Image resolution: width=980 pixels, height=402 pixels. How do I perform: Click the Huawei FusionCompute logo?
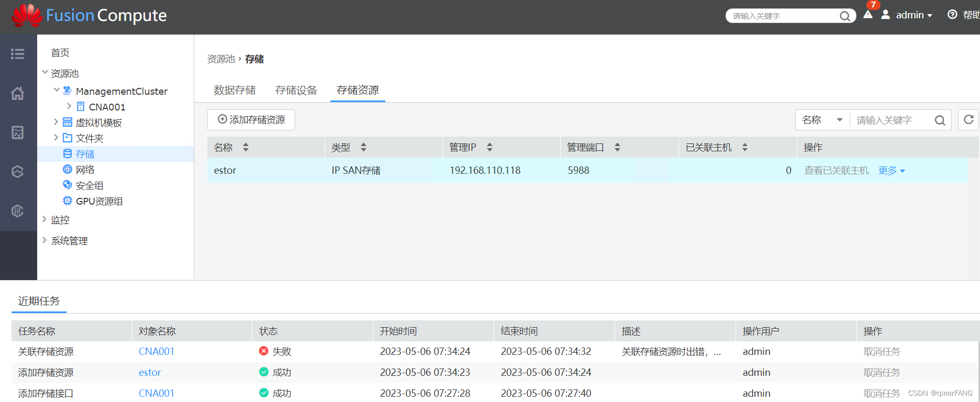89,16
